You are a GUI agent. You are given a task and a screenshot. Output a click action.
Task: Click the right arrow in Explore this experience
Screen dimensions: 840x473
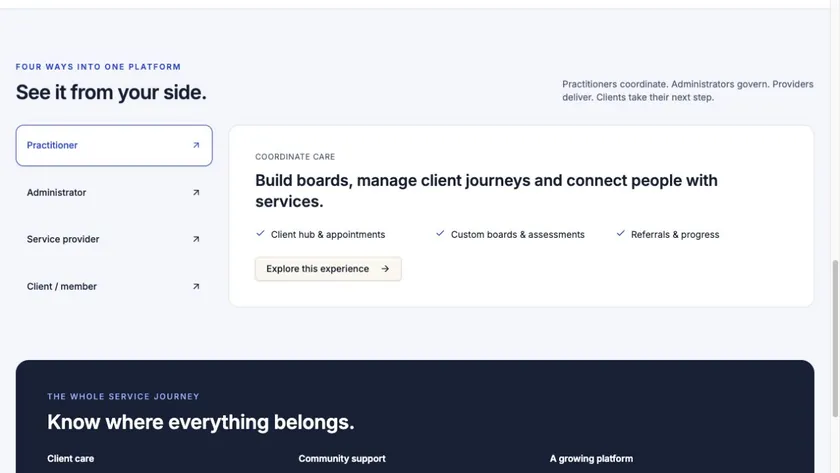tap(385, 268)
